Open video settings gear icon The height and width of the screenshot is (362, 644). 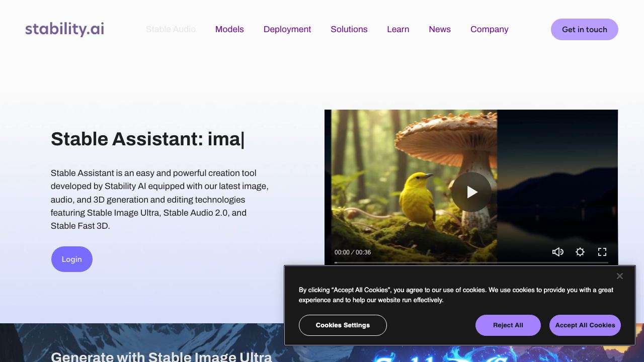pos(580,252)
